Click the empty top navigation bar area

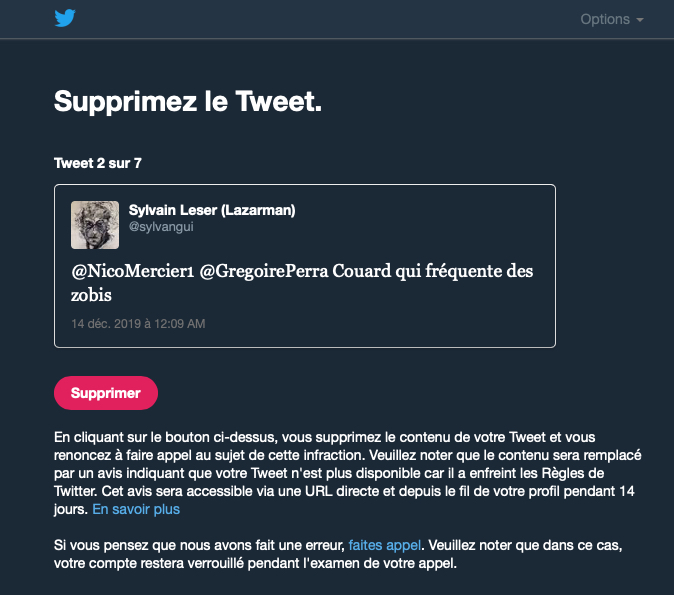(320, 19)
